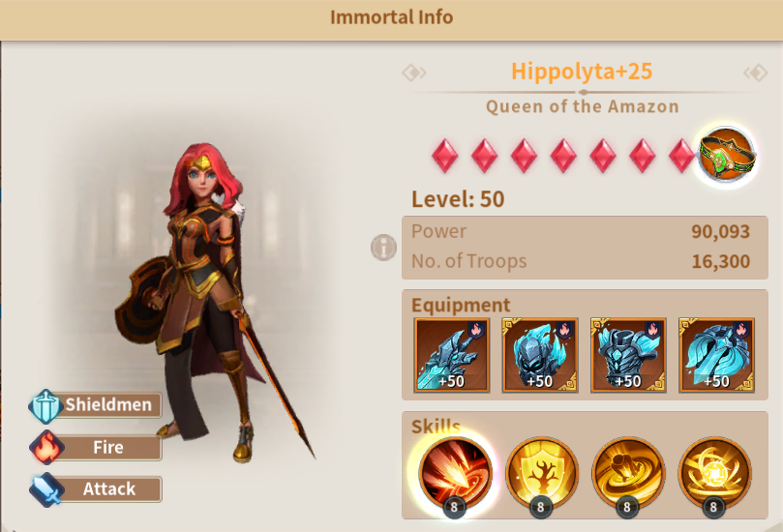
Task: Select the golden shield tree skill
Action: [x=542, y=473]
